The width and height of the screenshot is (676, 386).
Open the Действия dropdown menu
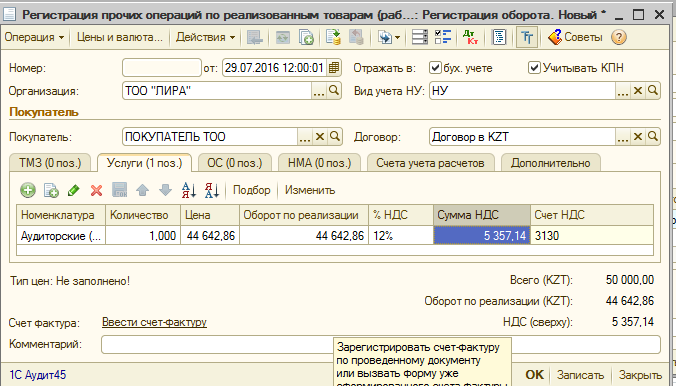tap(205, 37)
